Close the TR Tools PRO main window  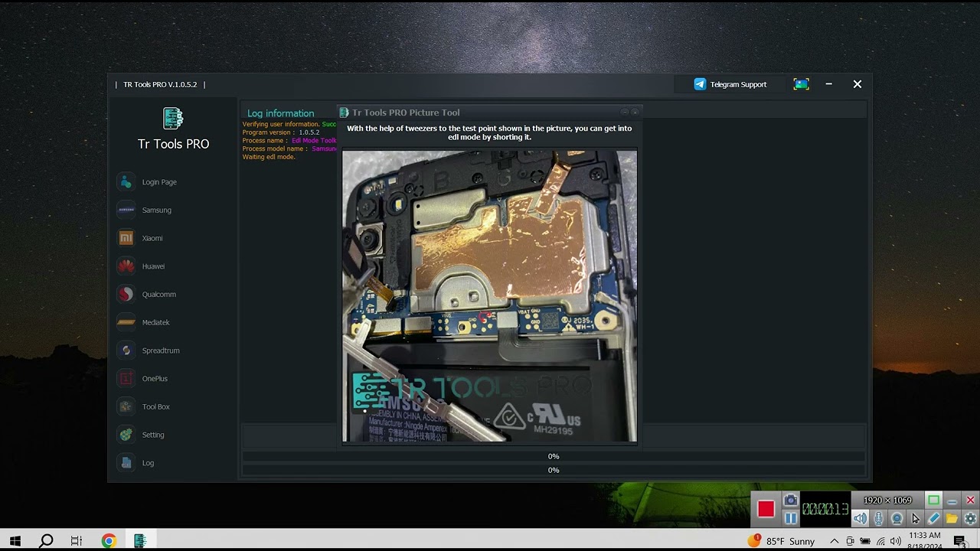click(857, 84)
